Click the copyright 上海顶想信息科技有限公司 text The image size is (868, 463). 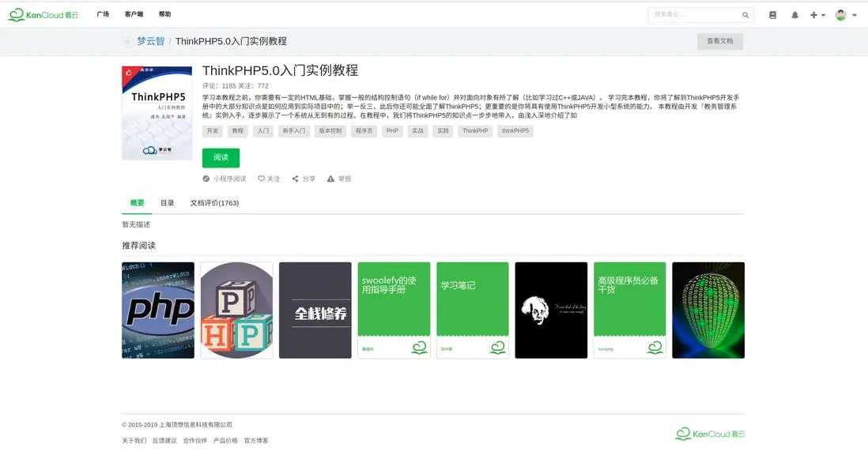[177, 425]
